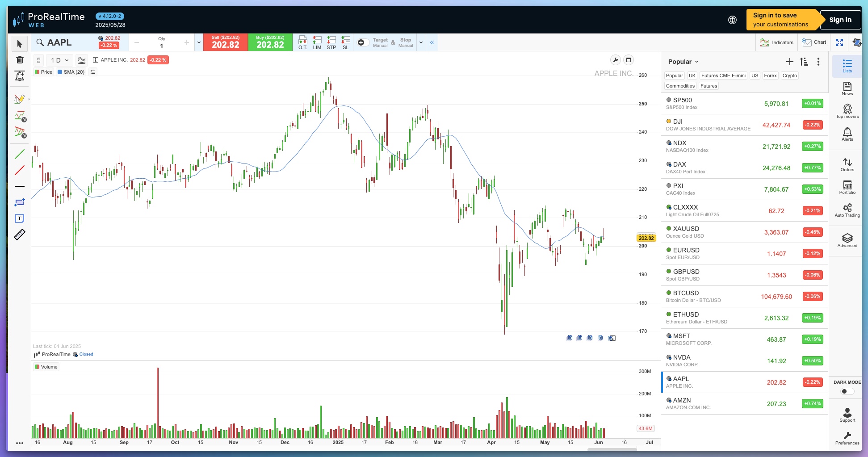Viewport: 868px width, 457px height.
Task: Open the 1D timeframe dropdown
Action: (x=59, y=60)
